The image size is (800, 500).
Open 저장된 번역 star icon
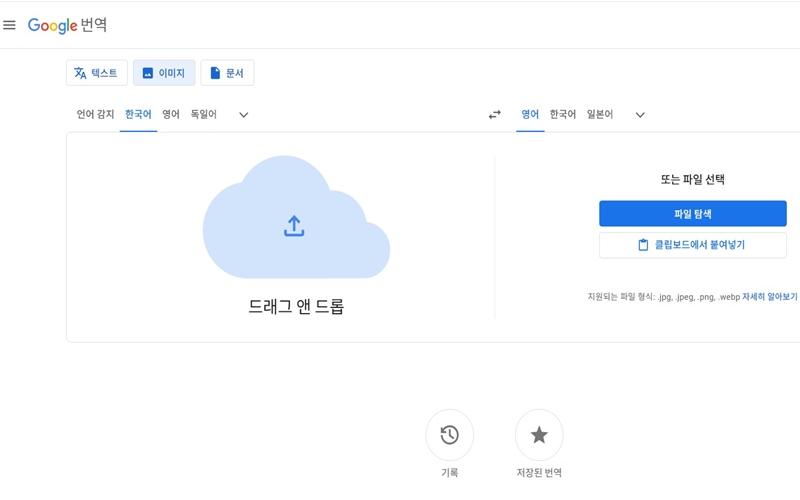point(539,435)
